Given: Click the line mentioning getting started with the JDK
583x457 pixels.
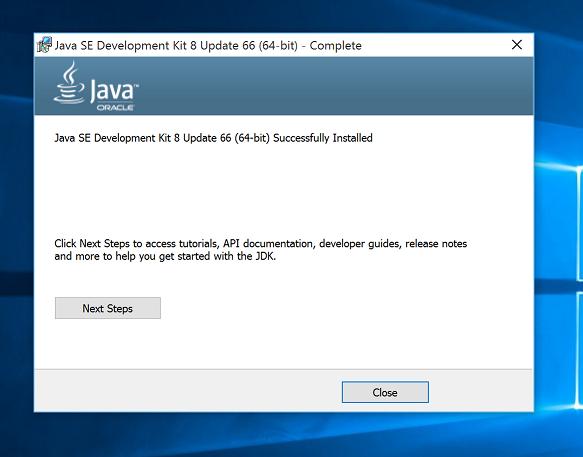Looking at the screenshot, I should [x=165, y=256].
